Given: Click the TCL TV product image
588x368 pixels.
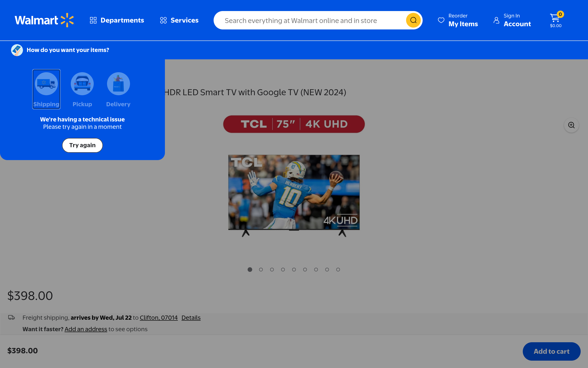Looking at the screenshot, I should 294,196.
